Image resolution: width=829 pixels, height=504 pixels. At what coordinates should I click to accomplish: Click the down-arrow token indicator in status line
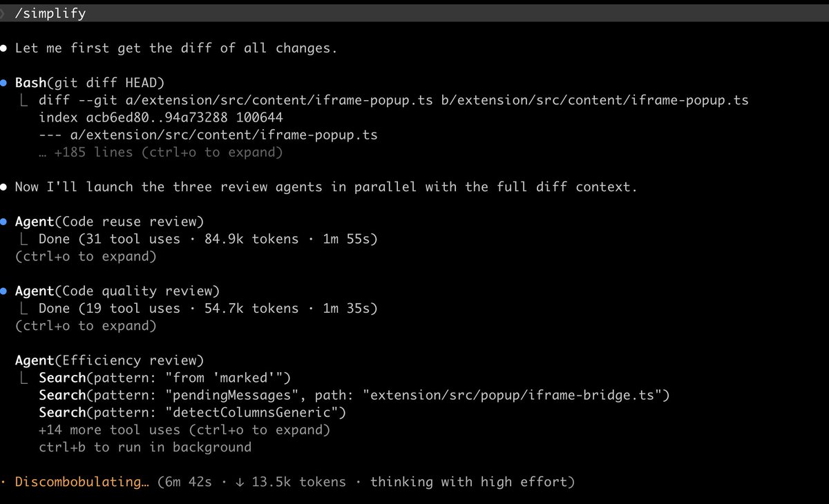click(240, 482)
